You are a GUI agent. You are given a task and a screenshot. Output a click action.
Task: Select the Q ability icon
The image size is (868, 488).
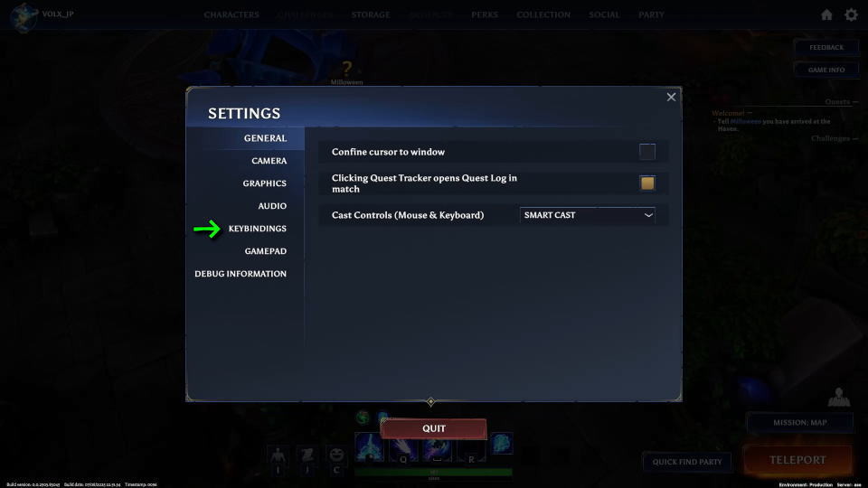tap(403, 449)
